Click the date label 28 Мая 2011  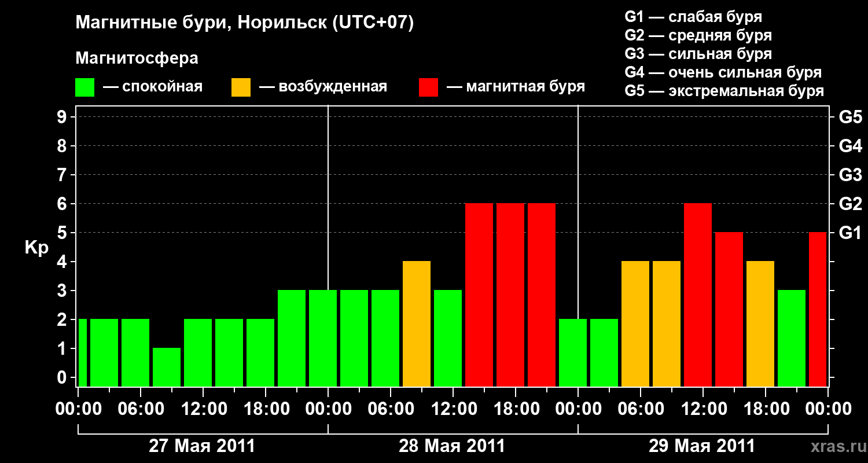[x=452, y=446]
